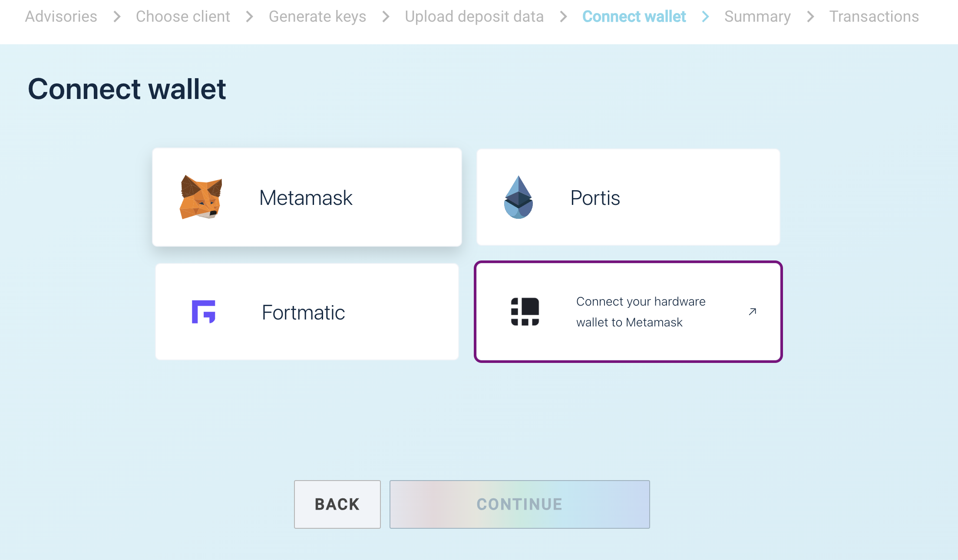Click the Connect wallet breadcrumb step
The height and width of the screenshot is (560, 958).
(634, 16)
